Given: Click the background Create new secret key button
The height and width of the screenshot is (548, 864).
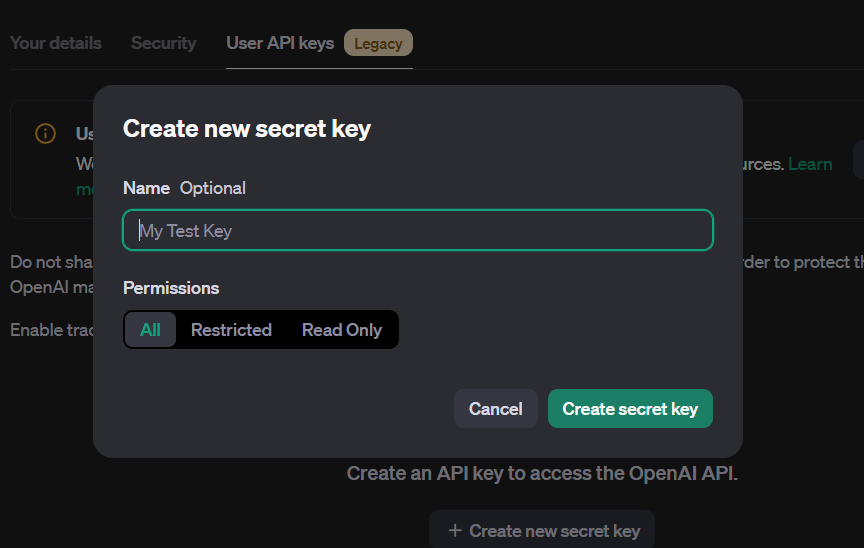Looking at the screenshot, I should 542,529.
